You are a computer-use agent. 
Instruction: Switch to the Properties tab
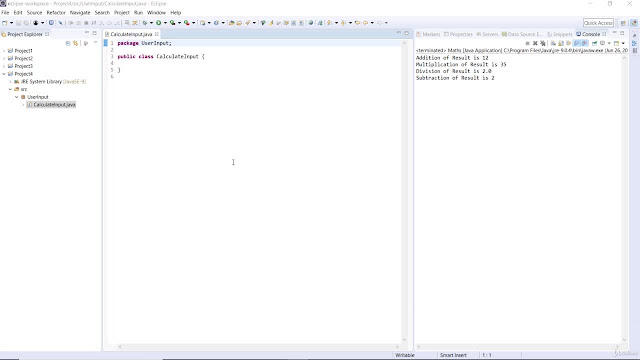458,34
